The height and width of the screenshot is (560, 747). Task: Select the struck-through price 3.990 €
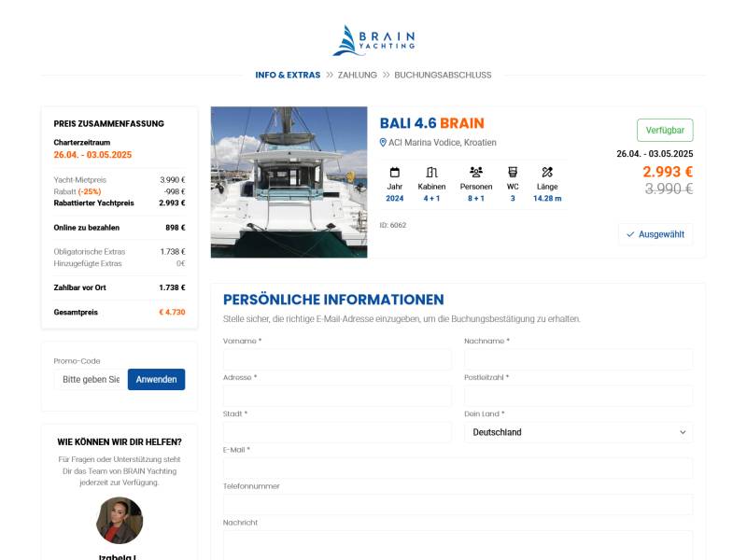coord(669,189)
